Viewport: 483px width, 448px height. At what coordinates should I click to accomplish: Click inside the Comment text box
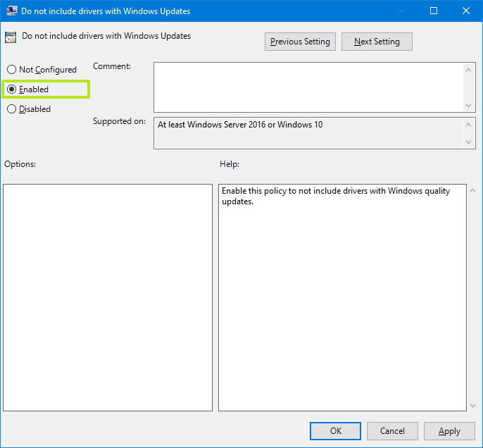[308, 87]
